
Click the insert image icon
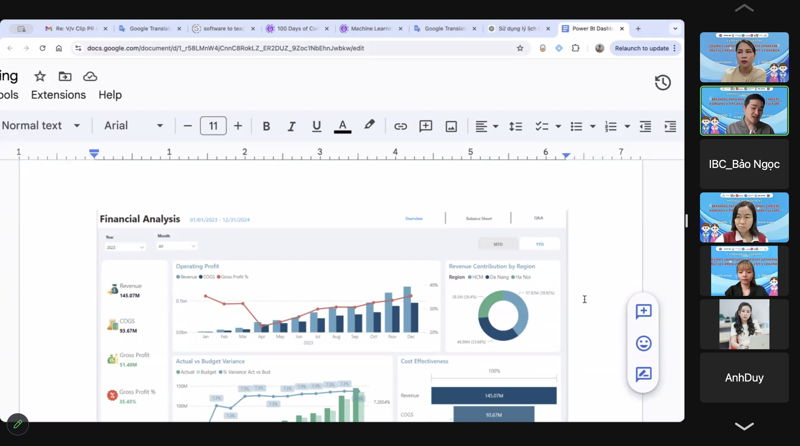point(451,126)
